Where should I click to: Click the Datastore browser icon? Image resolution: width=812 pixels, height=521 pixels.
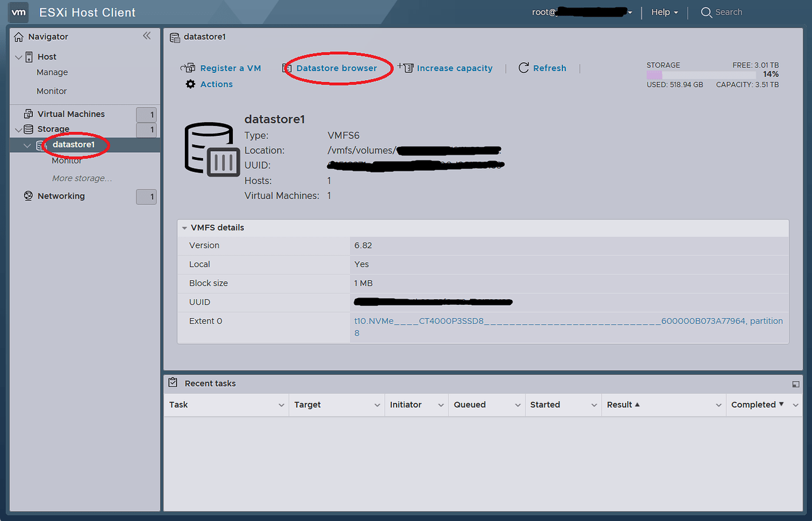tap(288, 68)
